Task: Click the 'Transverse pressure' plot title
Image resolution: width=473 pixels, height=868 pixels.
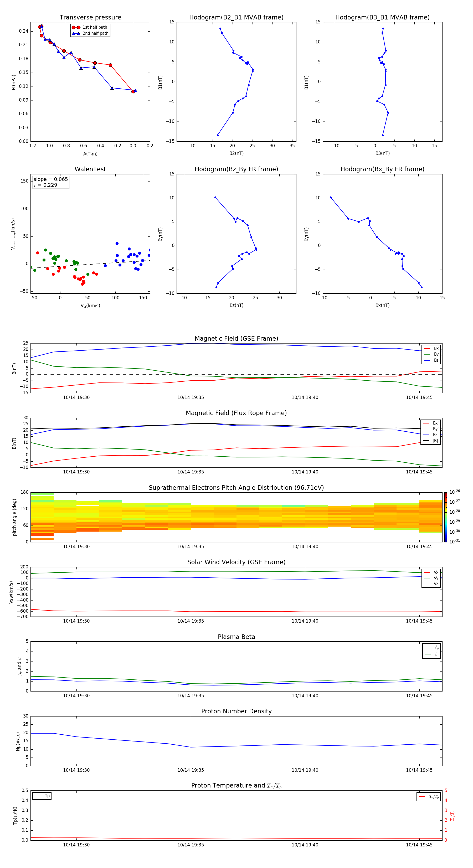Action: (90, 18)
